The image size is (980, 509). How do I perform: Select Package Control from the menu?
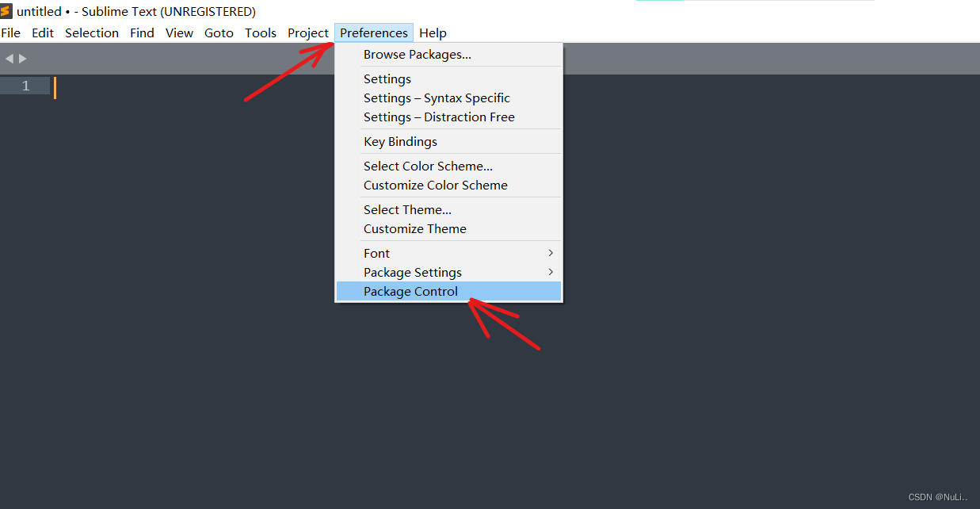410,291
